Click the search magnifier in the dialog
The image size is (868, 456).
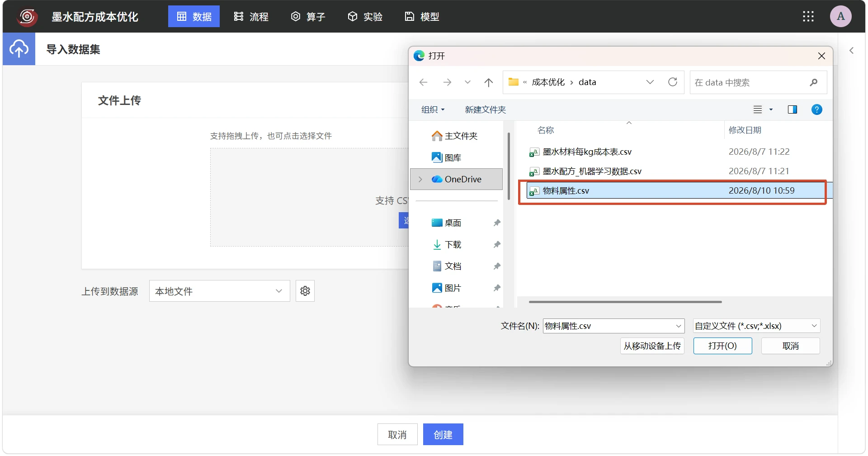(814, 82)
